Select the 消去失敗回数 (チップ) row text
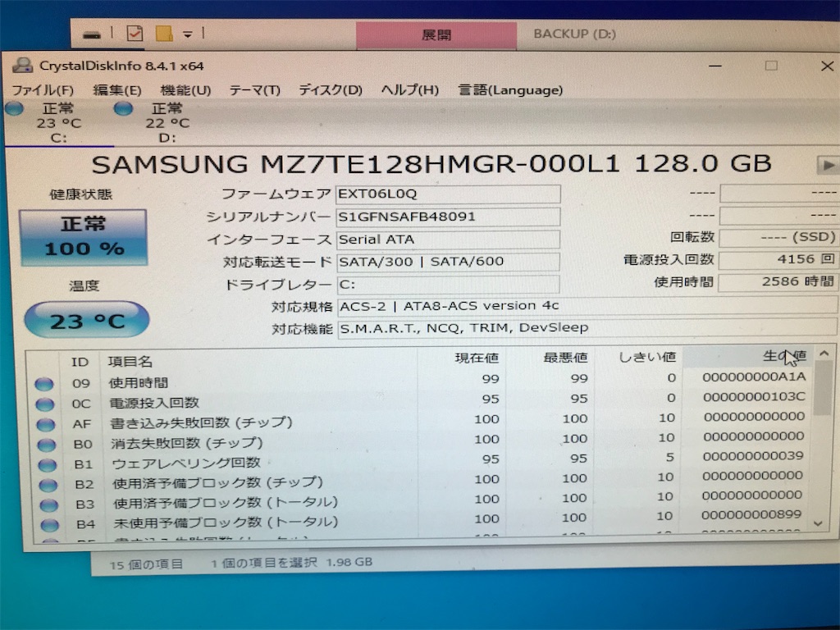The height and width of the screenshot is (630, 840). click(x=187, y=443)
